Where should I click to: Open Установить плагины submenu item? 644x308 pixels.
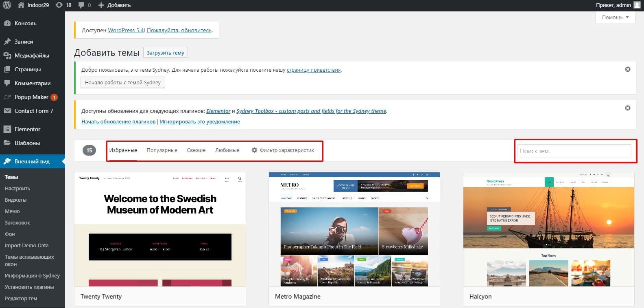pos(29,287)
